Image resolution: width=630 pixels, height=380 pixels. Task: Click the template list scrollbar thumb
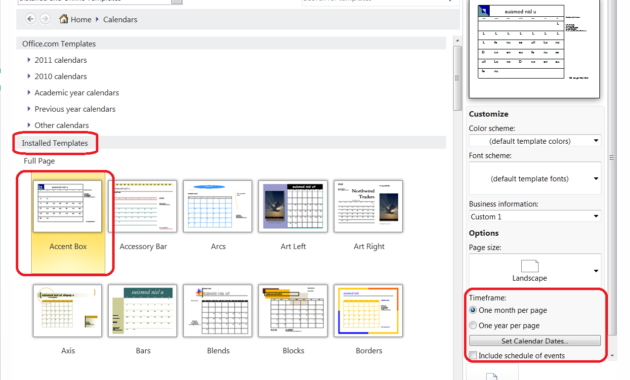coord(457,78)
